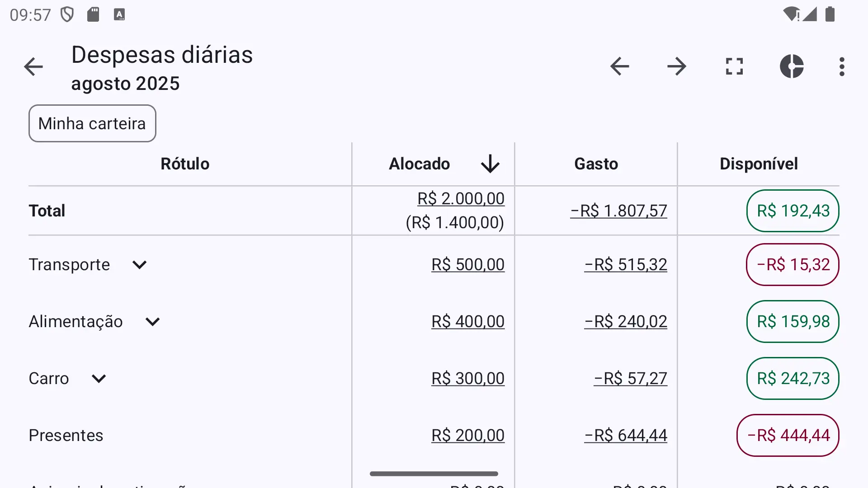Expand the Transporte category
The width and height of the screenshot is (868, 488).
139,265
